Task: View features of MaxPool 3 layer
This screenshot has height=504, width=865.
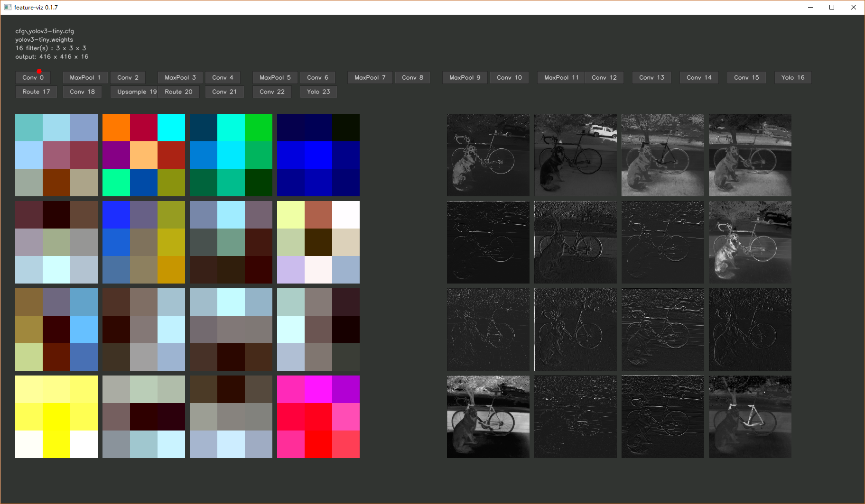Action: [x=179, y=77]
